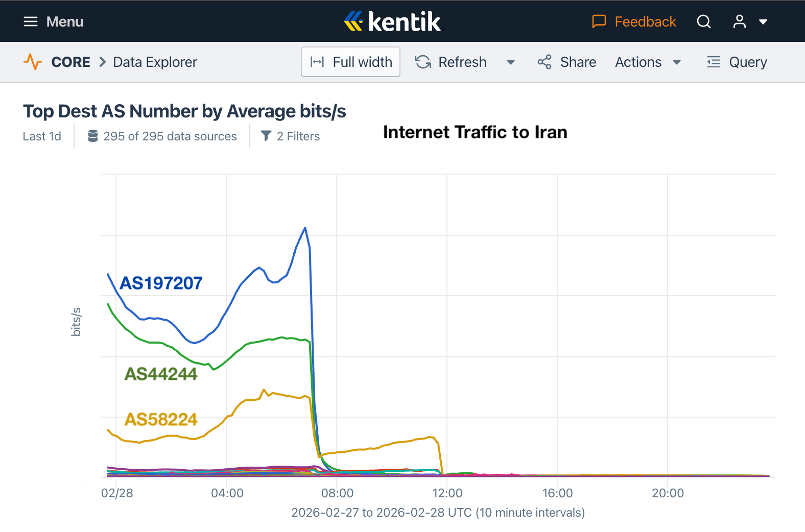
Task: Click the AS197207 blue series label
Action: click(x=161, y=283)
